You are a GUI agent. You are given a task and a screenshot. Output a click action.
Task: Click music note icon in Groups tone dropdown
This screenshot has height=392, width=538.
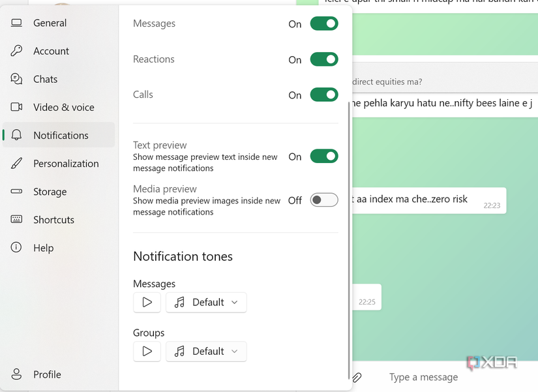pyautogui.click(x=179, y=352)
